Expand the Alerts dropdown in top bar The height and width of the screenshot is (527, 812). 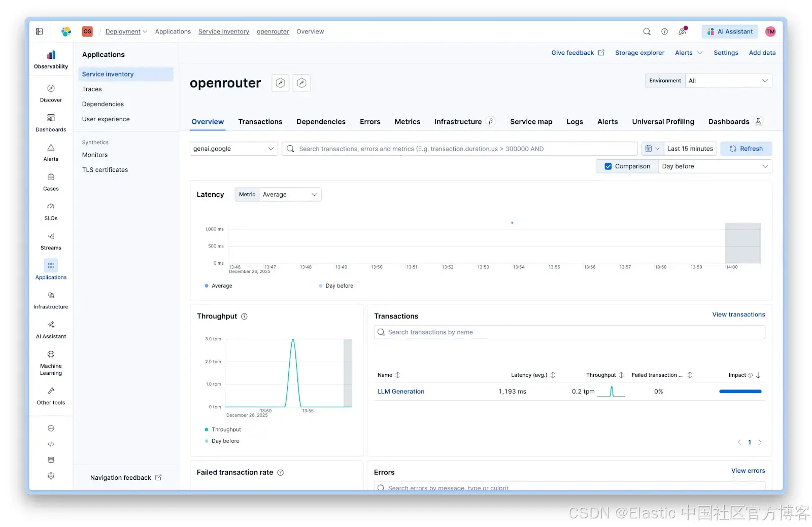click(689, 53)
